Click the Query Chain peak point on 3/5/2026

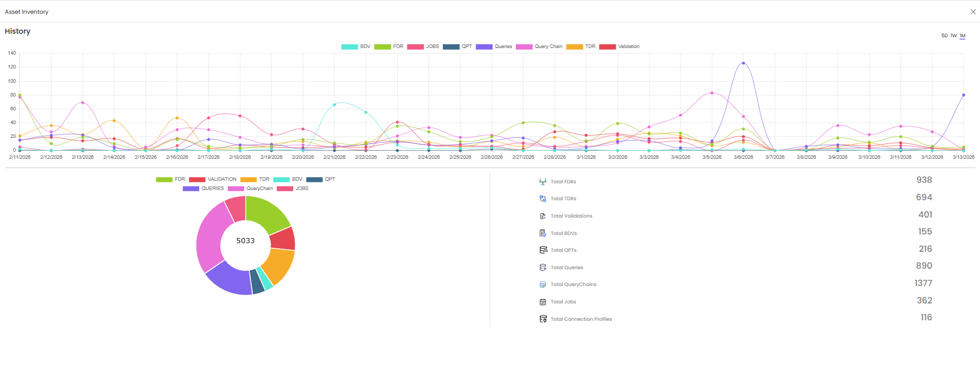pyautogui.click(x=712, y=93)
